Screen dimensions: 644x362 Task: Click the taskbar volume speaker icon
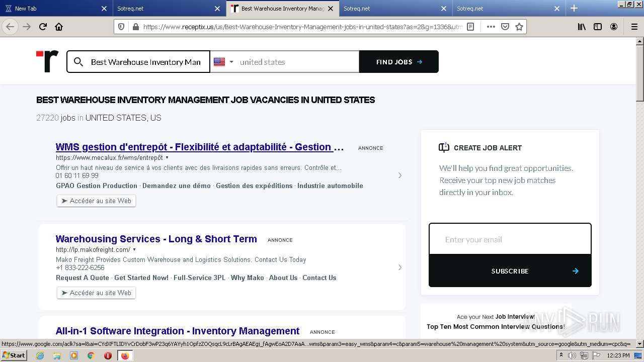pos(572,355)
